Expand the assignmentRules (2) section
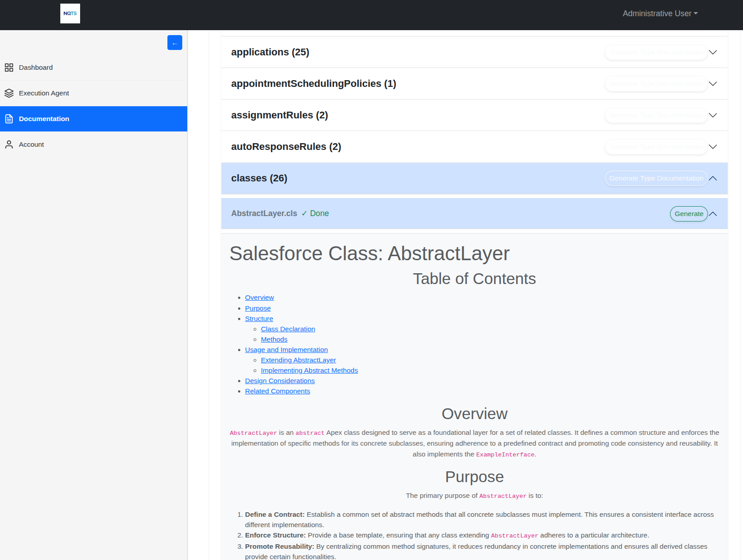Screen dimensions: 743x560 point(712,115)
